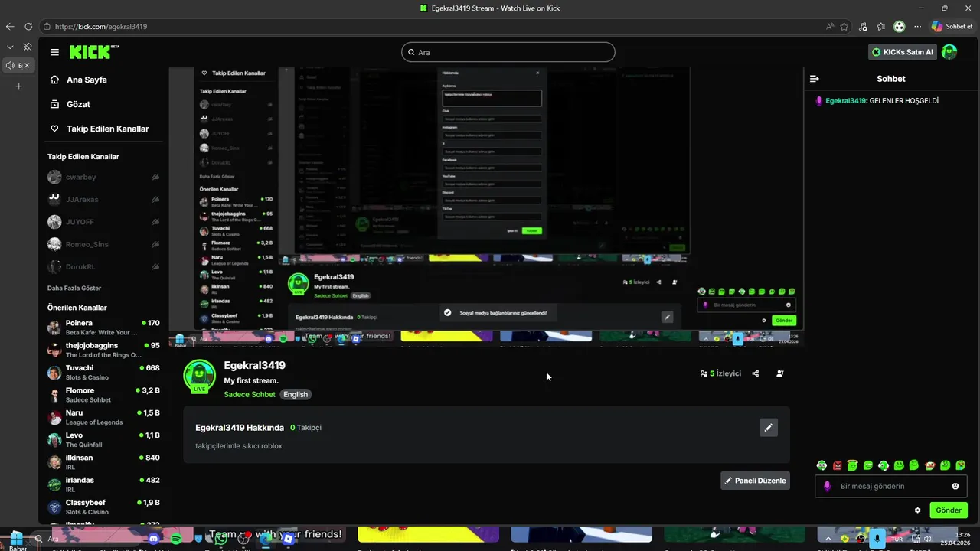Click the 5 İzleyici viewer count
Image resolution: width=980 pixels, height=551 pixels.
(720, 373)
